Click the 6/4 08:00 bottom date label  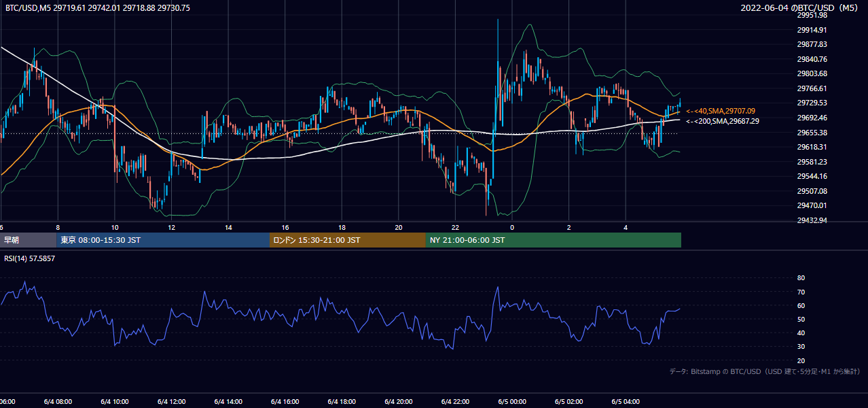tap(58, 402)
